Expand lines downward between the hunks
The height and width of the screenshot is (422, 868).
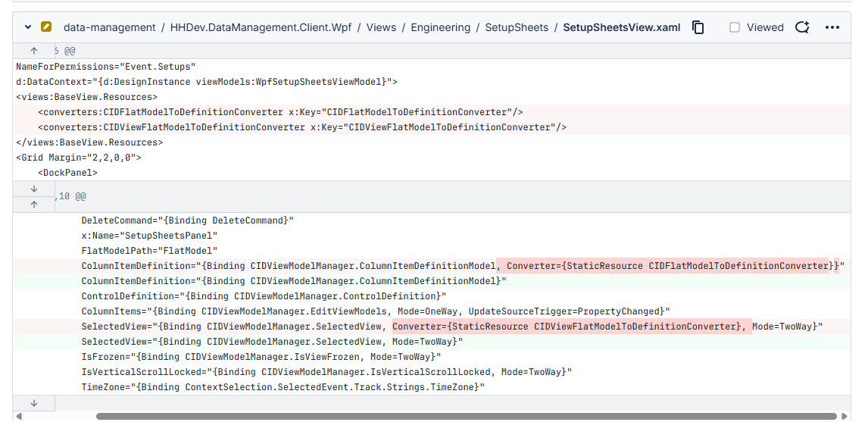[x=34, y=189]
